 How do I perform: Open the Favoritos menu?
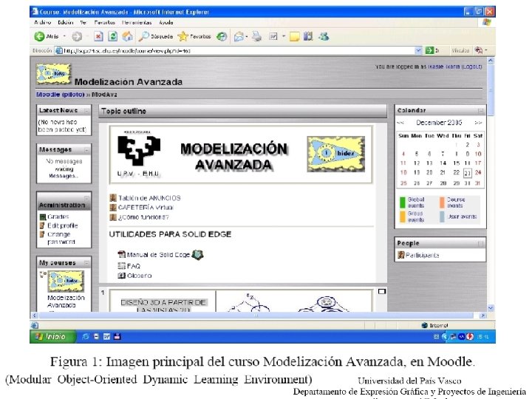[x=104, y=23]
